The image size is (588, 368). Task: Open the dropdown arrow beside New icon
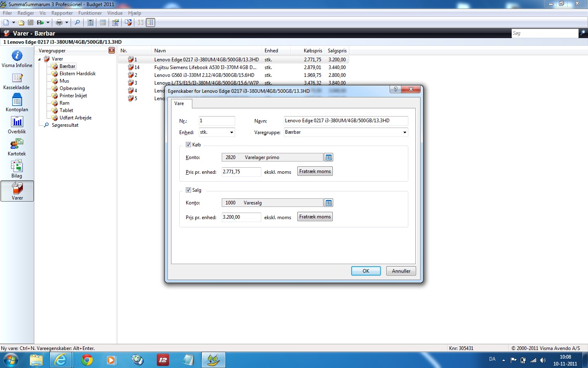coord(13,22)
